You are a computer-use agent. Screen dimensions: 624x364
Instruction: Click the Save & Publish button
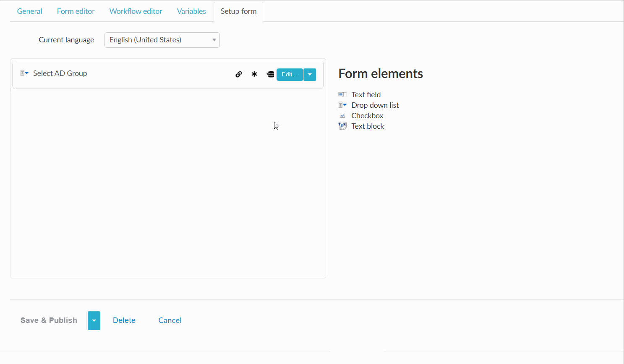(49, 320)
